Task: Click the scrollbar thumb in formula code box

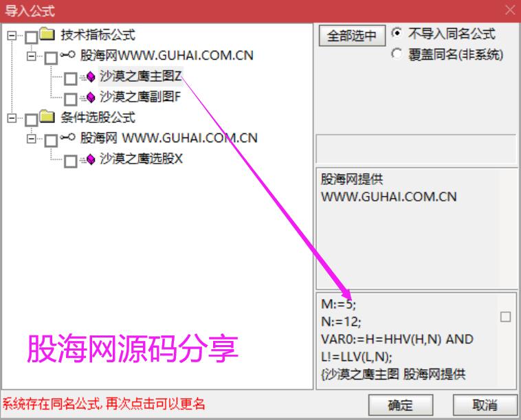Action: click(505, 317)
